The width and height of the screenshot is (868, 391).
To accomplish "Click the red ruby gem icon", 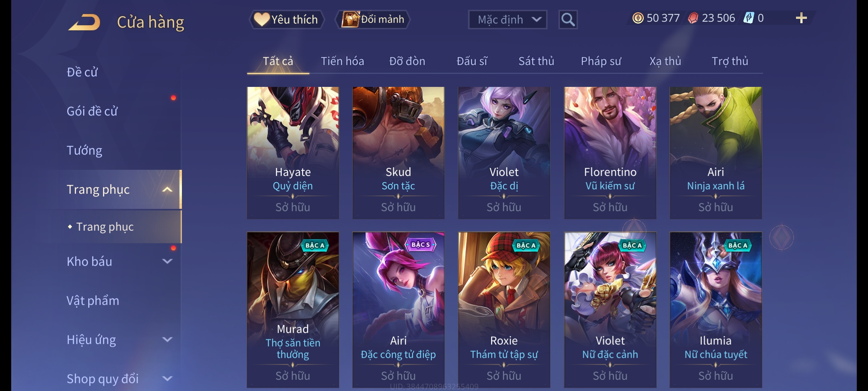I will pyautogui.click(x=693, y=18).
